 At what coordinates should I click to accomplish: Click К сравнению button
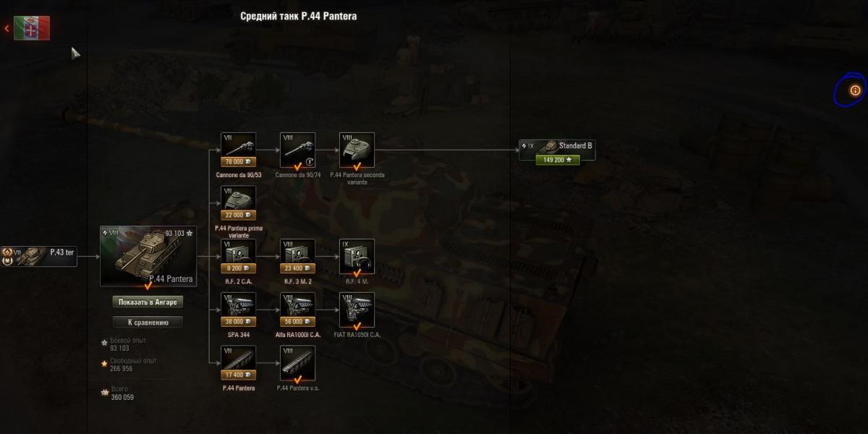[148, 323]
